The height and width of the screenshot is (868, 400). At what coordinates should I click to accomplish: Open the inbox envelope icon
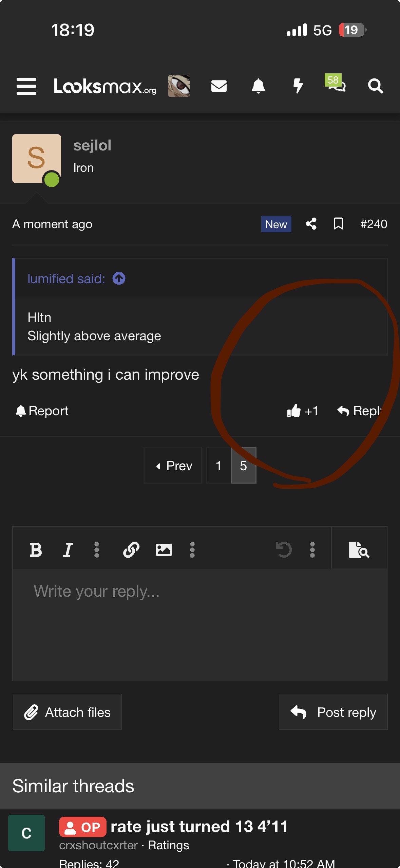click(219, 86)
